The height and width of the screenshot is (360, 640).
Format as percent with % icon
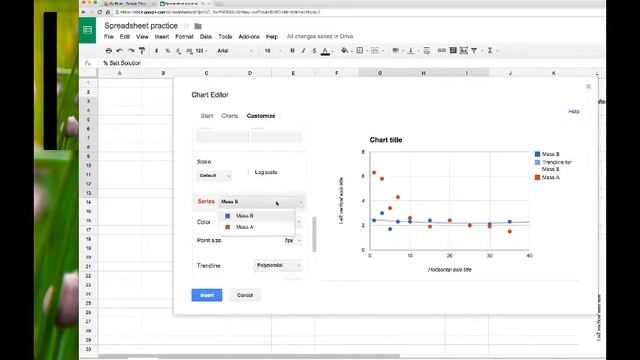click(167, 51)
